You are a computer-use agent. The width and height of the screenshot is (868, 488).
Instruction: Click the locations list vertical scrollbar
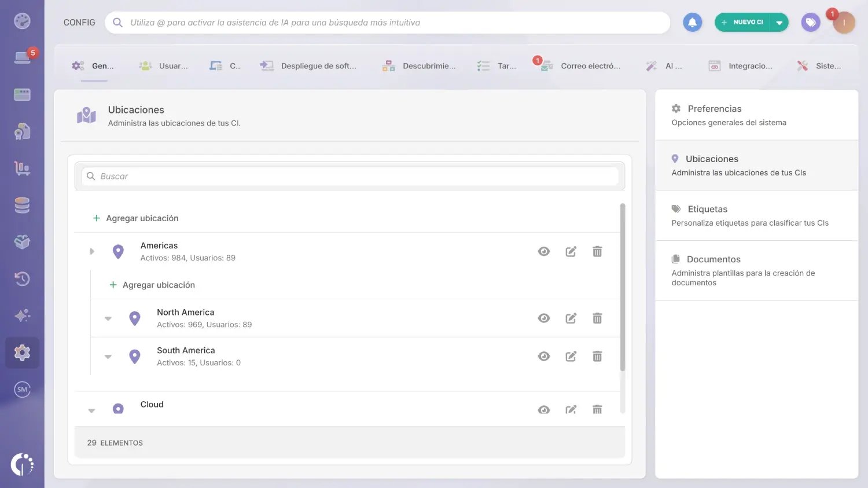623,287
